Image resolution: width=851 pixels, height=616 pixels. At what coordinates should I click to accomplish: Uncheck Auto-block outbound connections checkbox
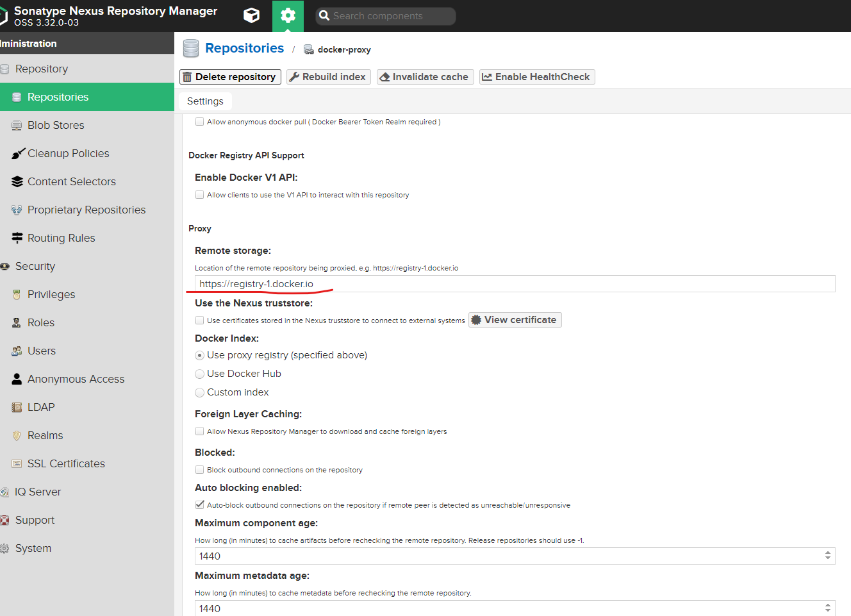[200, 505]
